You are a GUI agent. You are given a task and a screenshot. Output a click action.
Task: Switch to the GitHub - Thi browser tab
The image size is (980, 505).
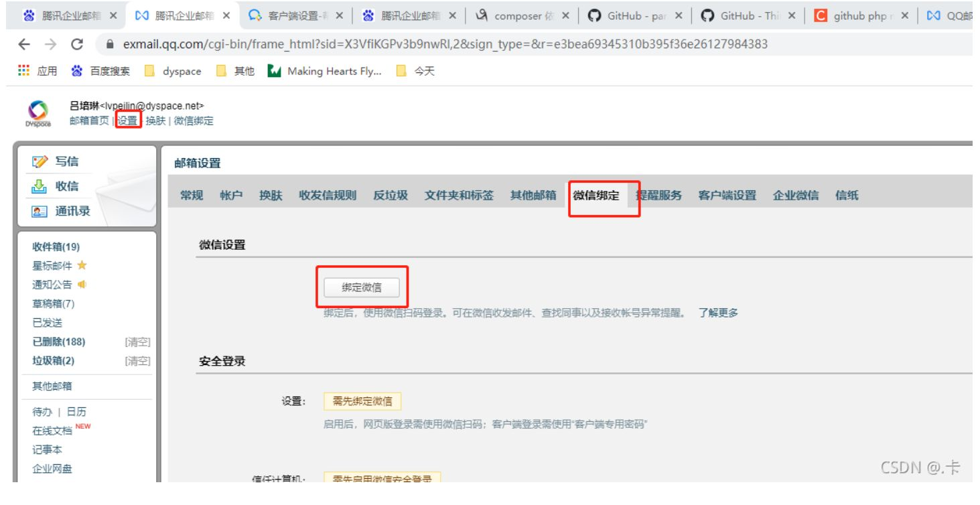tap(748, 15)
